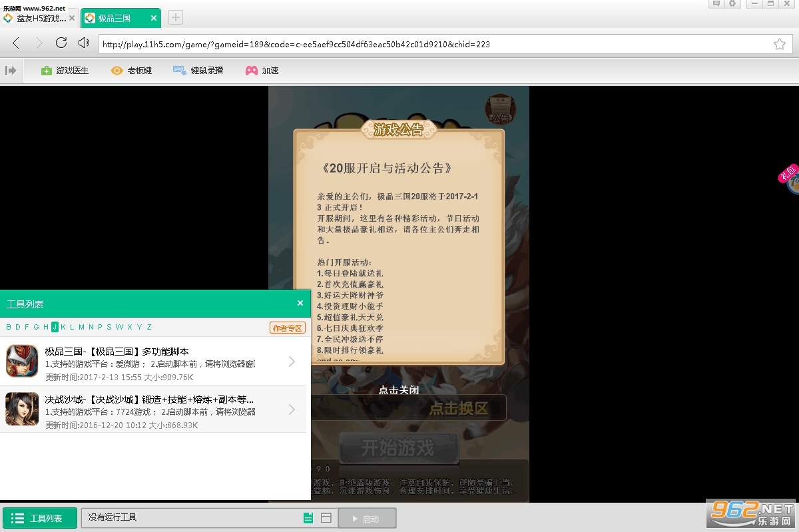Click the 决战沙城 script thumbnail icon

22,409
